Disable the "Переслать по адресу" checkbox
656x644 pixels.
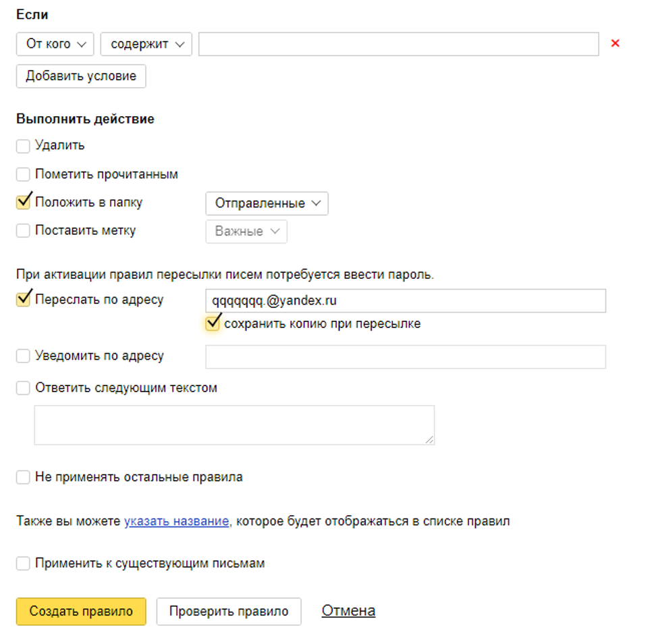[23, 300]
